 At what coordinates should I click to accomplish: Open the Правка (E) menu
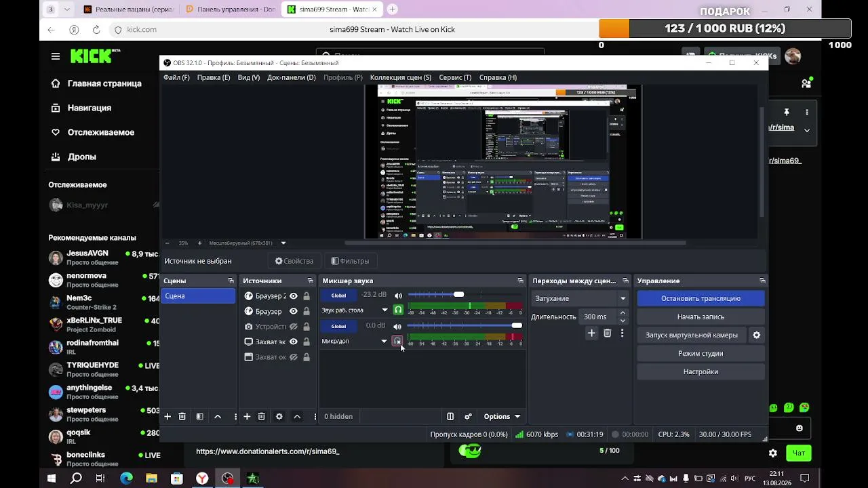pos(214,77)
